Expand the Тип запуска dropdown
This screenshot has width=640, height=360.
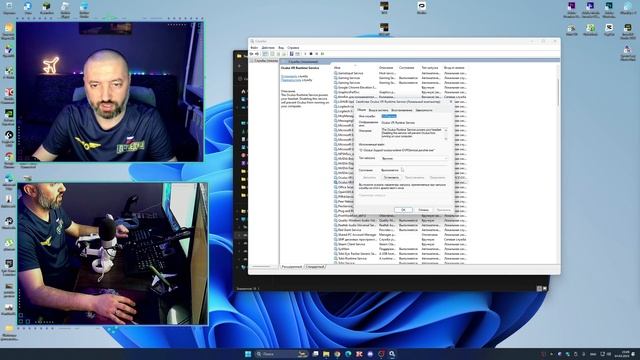(x=415, y=158)
